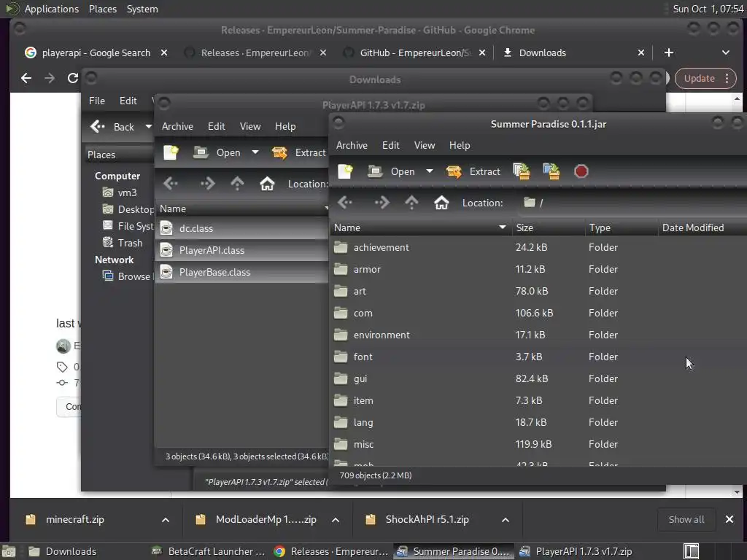Expand Open dropdown arrow in Summer Paradise toolbar
This screenshot has width=747, height=560.
coord(429,171)
